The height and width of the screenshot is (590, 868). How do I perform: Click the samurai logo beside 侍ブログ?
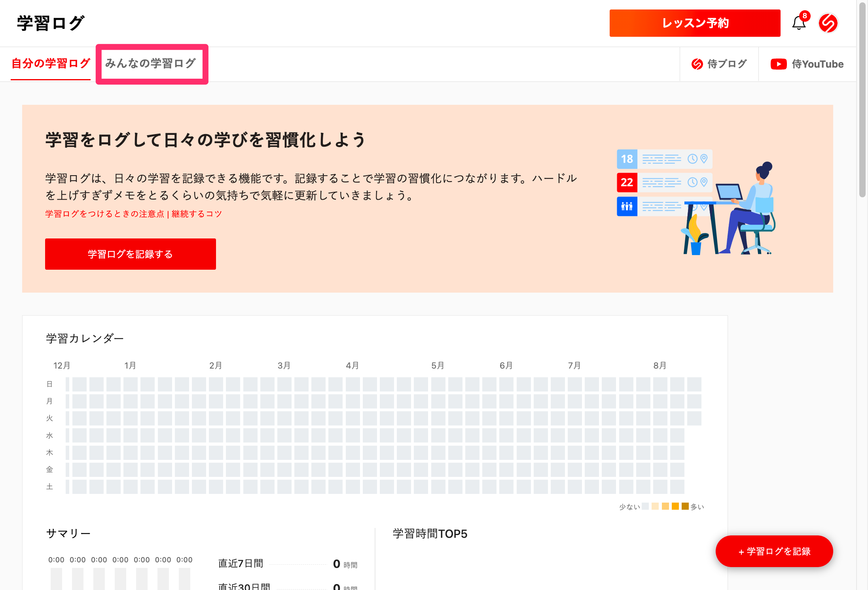[697, 64]
